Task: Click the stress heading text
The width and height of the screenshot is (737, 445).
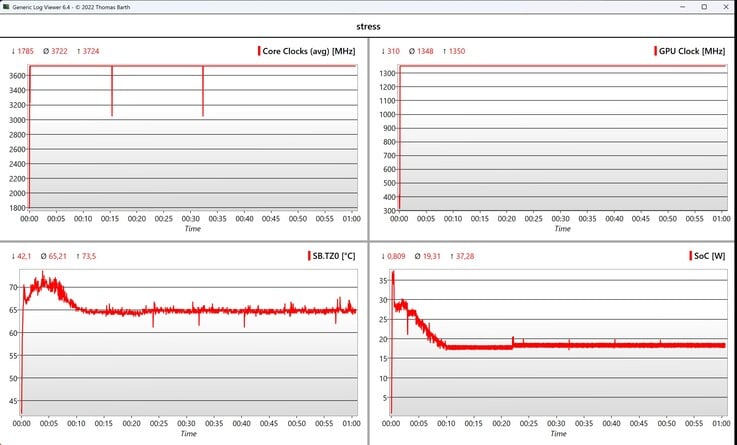Action: [x=368, y=26]
